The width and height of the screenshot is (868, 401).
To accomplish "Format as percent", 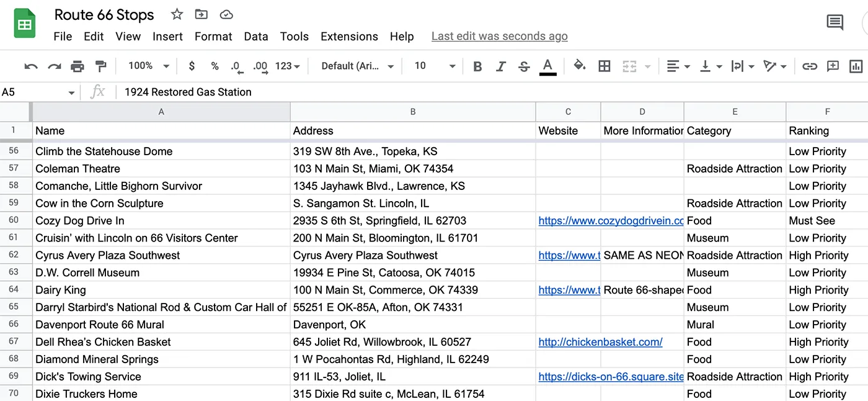I will 215,66.
